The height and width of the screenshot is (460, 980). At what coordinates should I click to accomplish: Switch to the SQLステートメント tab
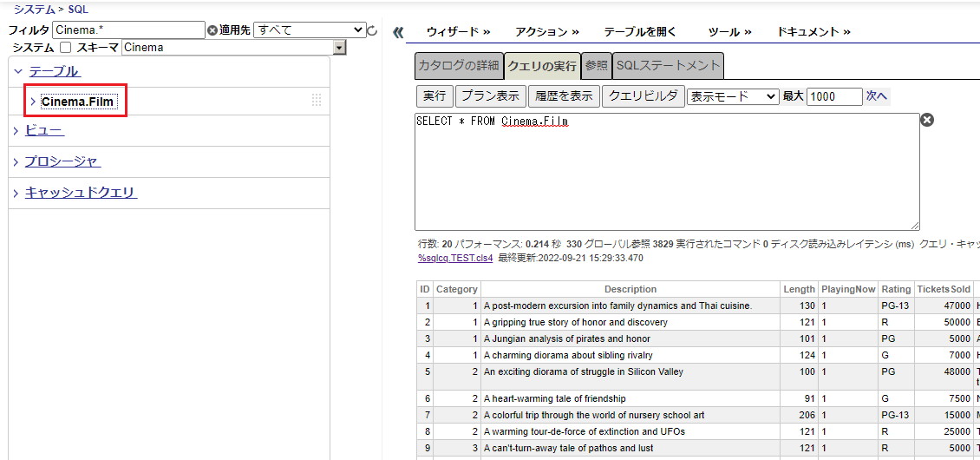[x=668, y=66]
